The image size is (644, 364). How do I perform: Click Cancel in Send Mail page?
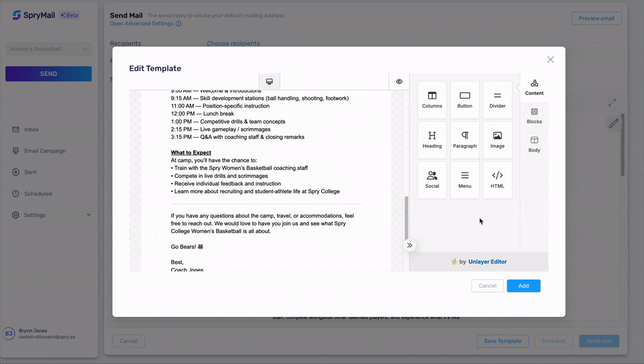[x=128, y=341]
